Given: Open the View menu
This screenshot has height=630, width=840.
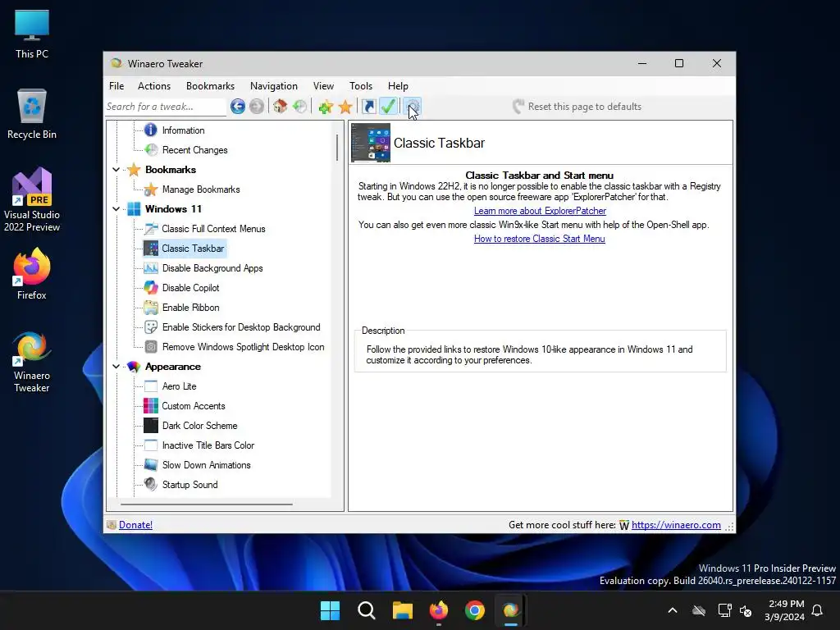Looking at the screenshot, I should coord(323,85).
